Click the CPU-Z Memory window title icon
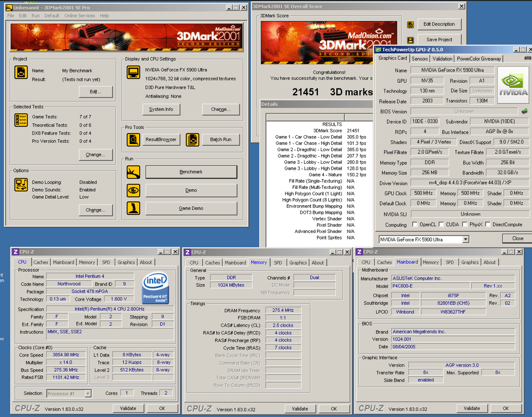 click(x=187, y=252)
